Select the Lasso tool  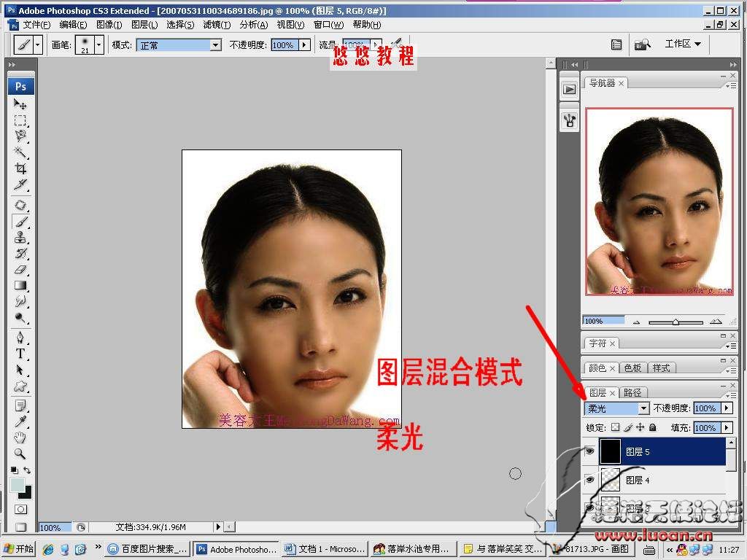click(x=20, y=136)
